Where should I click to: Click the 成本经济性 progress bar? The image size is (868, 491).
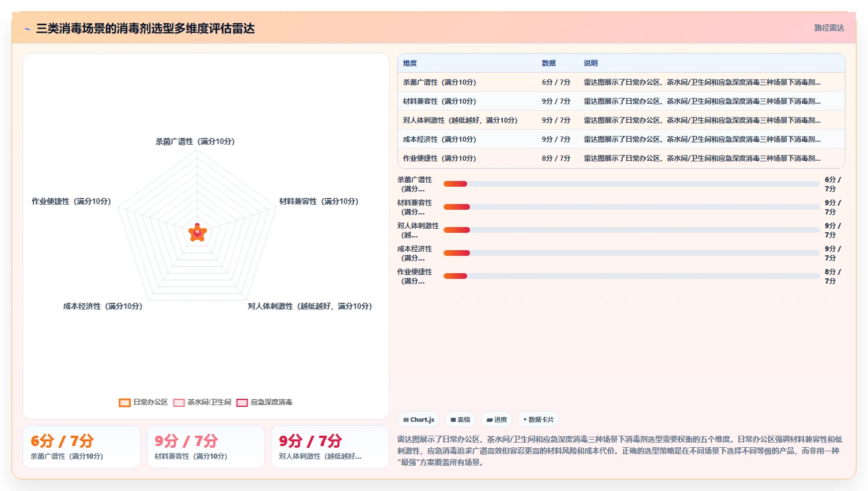pos(631,253)
